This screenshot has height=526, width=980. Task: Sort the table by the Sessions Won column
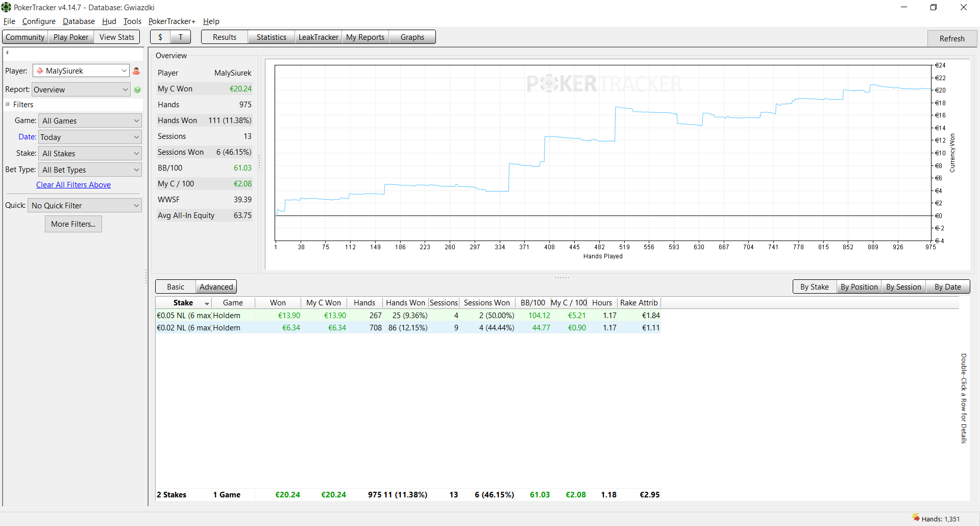[x=487, y=303]
